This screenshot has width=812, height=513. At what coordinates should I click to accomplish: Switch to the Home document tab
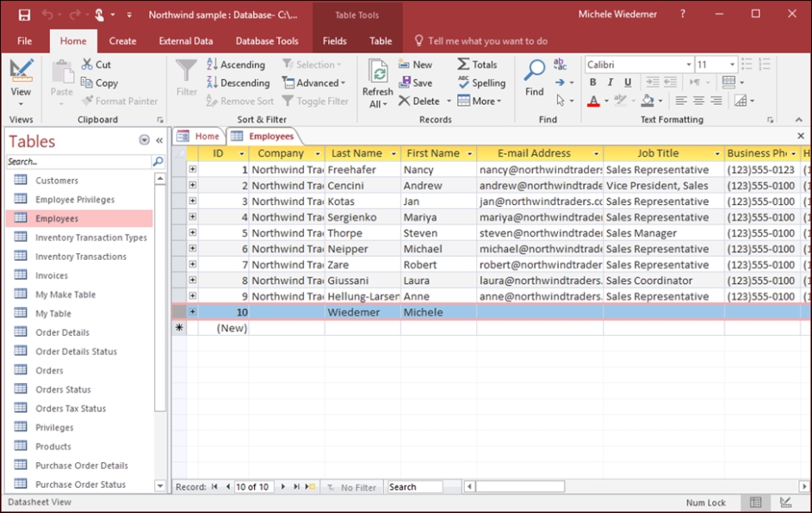200,136
